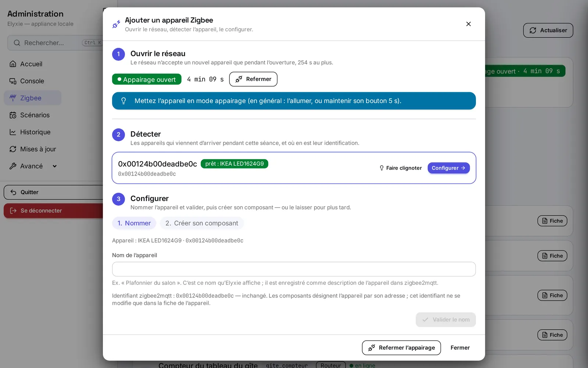This screenshot has height=368, width=588.
Task: Click the 4 min 09 s countdown in dialog
Action: (205, 79)
